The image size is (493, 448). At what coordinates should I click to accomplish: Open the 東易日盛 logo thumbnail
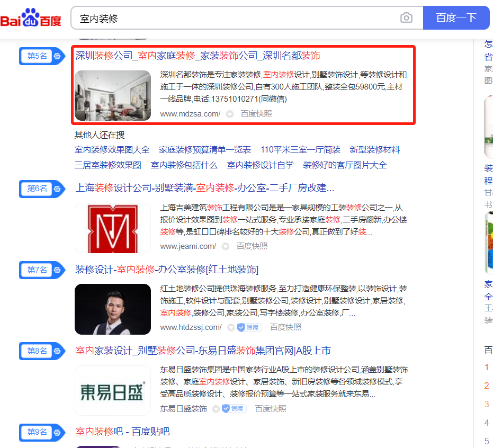113,390
